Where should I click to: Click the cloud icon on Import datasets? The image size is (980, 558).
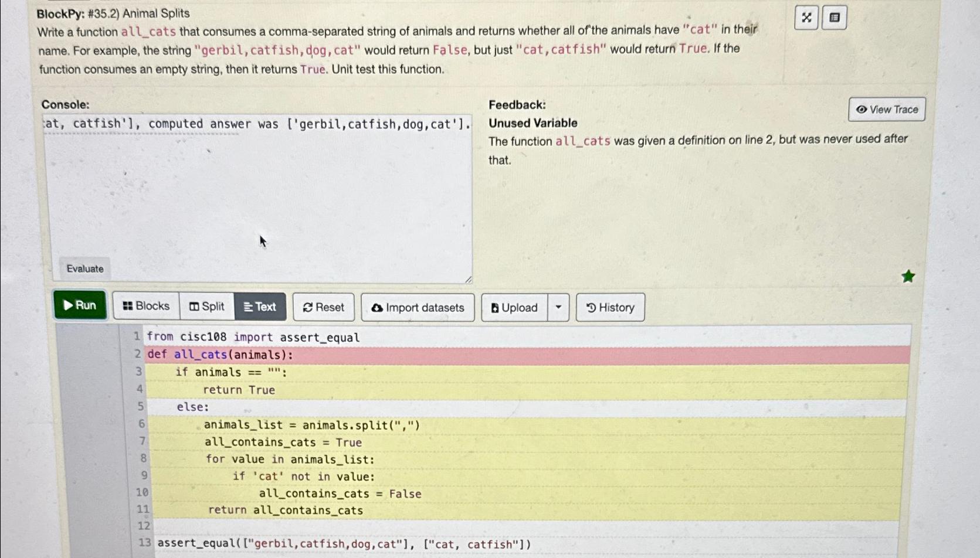pyautogui.click(x=376, y=307)
